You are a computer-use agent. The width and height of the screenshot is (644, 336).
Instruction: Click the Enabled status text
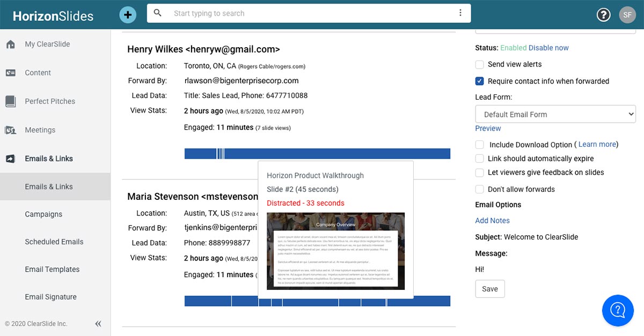514,48
